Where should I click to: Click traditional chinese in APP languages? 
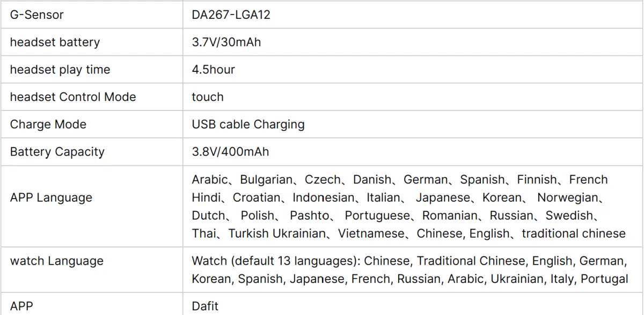click(x=573, y=234)
